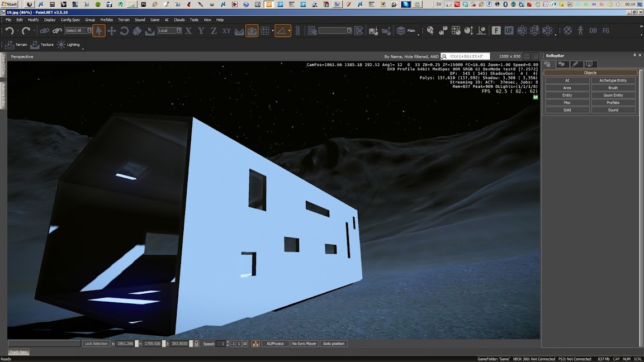Set camera speed to 10
Screen dimensions: 644x362
point(245,344)
